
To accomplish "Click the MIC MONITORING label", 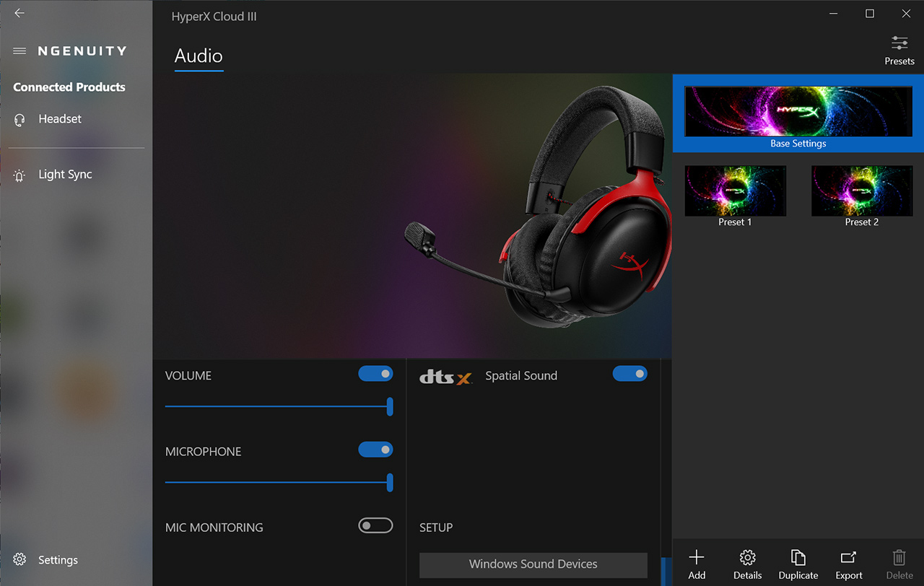I will pos(214,528).
